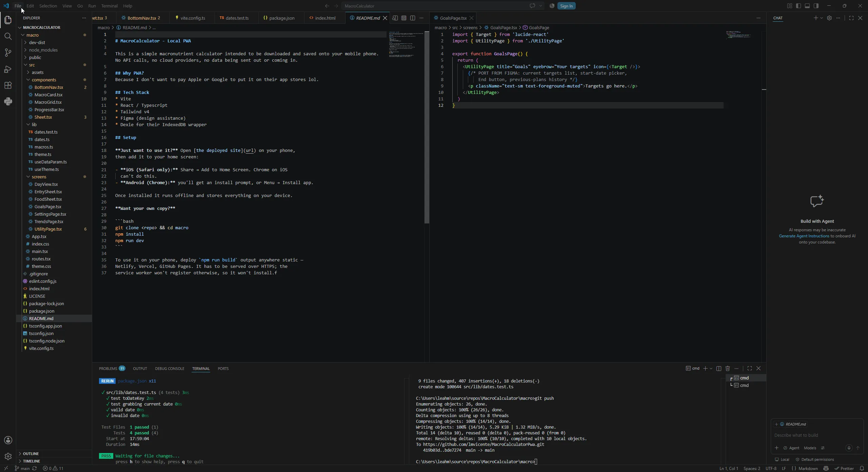868x472 pixels.
Task: Click the remote window status bar icon
Action: pos(6,468)
